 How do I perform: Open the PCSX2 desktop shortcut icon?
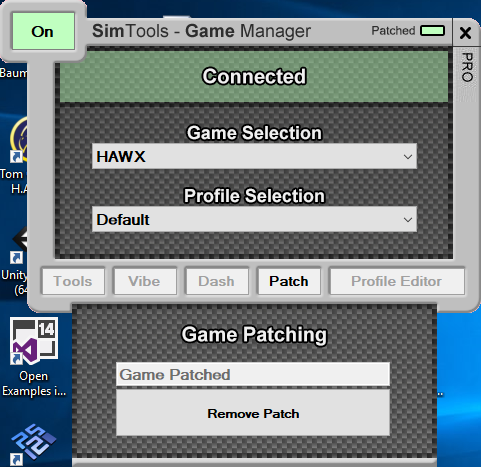pyautogui.click(x=33, y=444)
